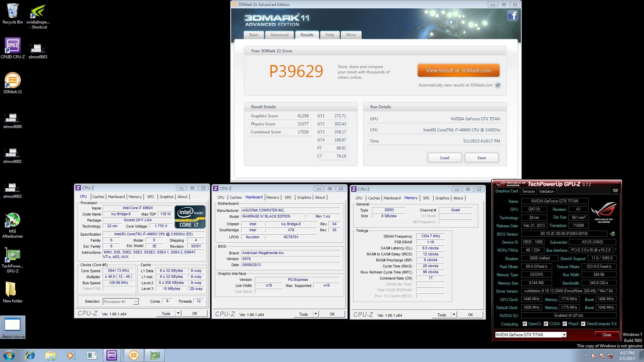Click the DRAM Frequency value 1354.7 MHz
The image size is (644, 362).
click(x=430, y=236)
